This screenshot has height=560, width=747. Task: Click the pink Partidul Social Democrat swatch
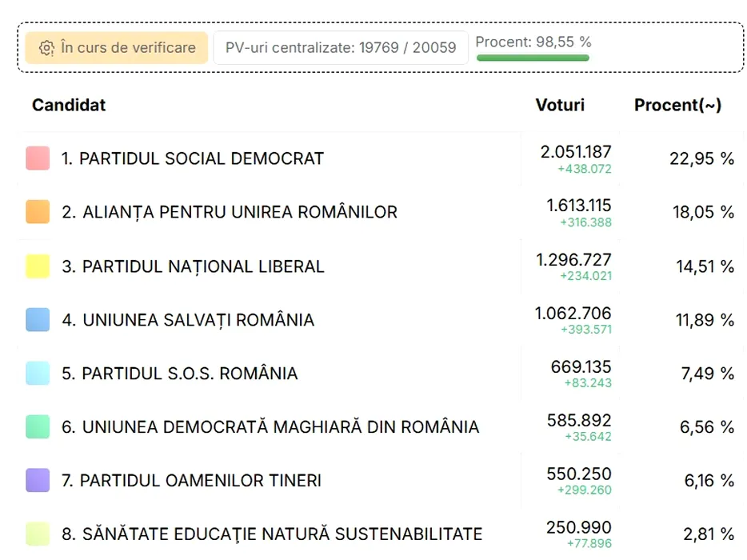tap(38, 158)
